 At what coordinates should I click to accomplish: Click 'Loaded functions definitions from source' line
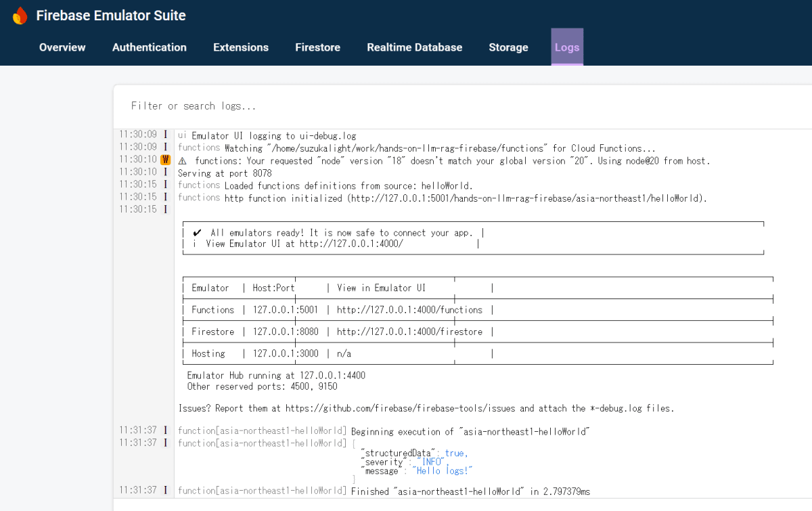[349, 185]
